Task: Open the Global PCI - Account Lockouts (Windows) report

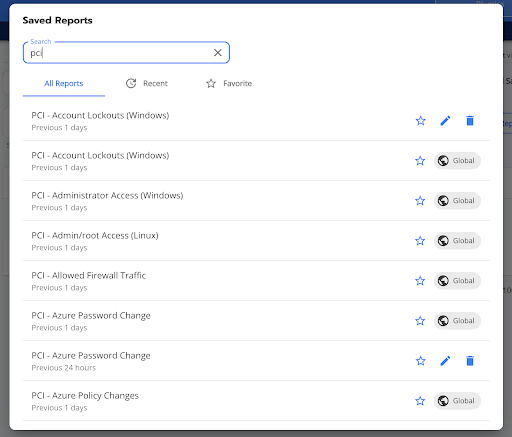Action: 256,161
